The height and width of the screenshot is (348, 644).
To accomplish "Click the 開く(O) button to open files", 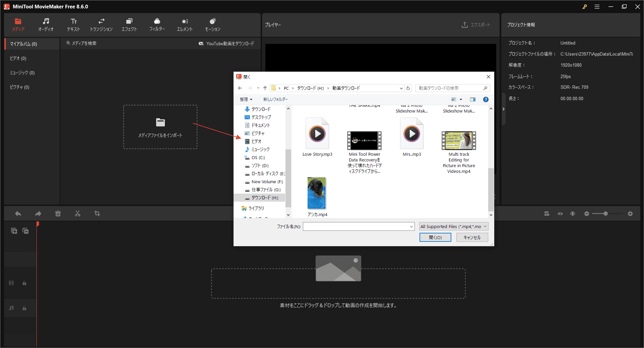I will point(435,237).
